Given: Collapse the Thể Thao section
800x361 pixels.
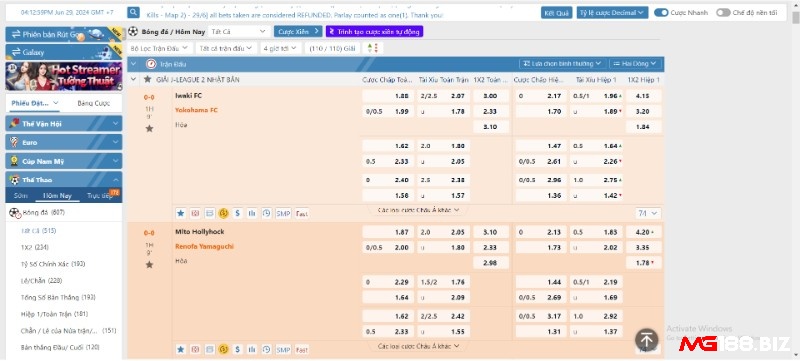Looking at the screenshot, I should pos(64,179).
